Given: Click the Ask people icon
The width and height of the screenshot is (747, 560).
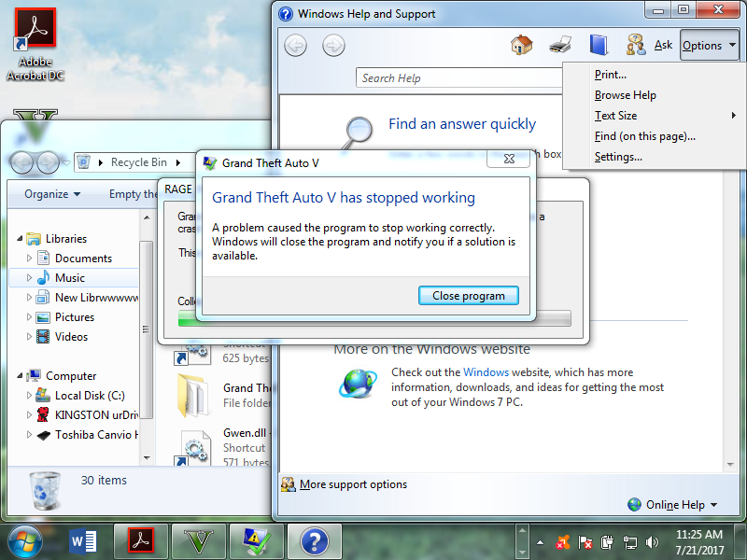Looking at the screenshot, I should [x=636, y=45].
